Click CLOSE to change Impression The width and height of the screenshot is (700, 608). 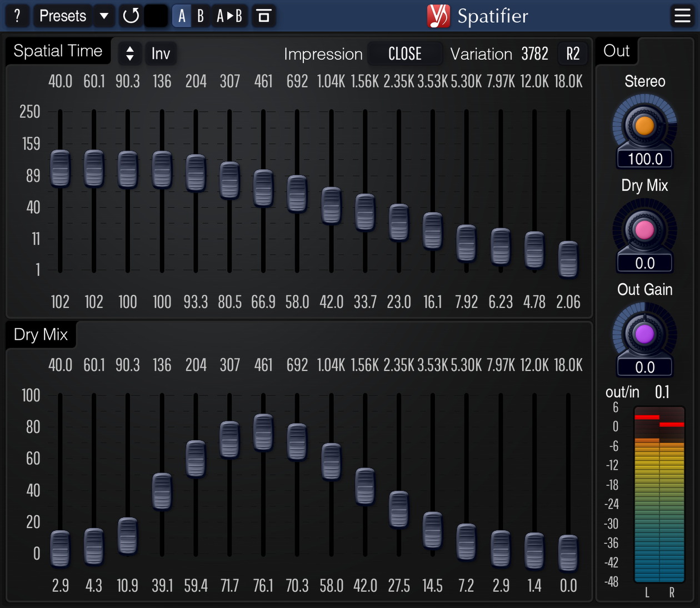pos(405,53)
